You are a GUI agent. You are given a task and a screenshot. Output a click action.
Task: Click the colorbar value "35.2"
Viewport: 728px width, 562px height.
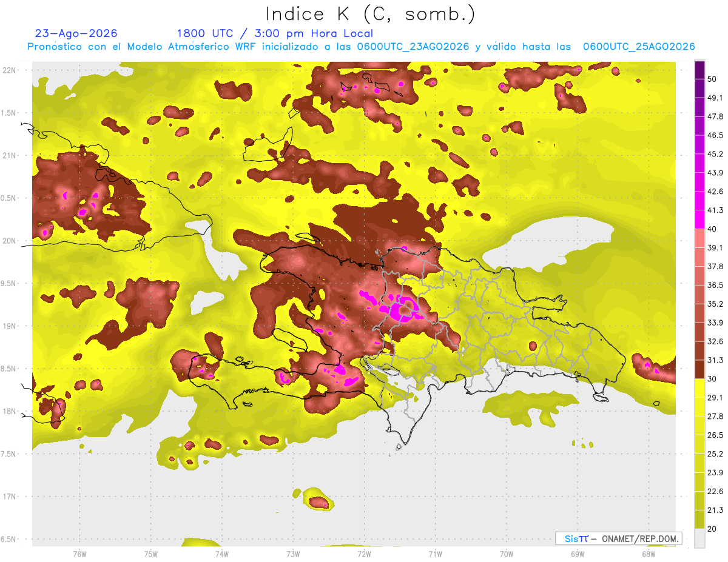point(715,304)
